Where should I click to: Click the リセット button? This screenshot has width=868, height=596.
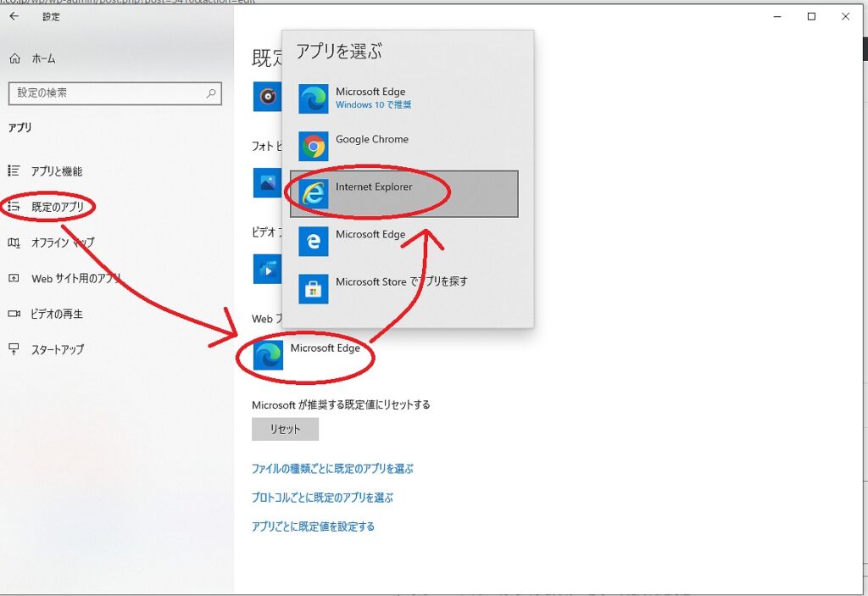285,429
